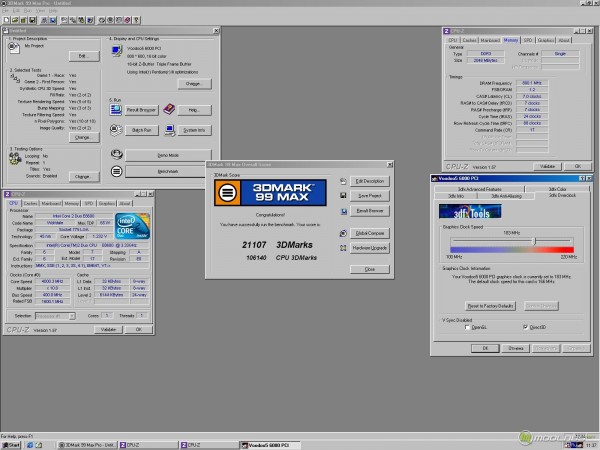
Task: Click Change button under Selected Tests
Action: coord(84,137)
